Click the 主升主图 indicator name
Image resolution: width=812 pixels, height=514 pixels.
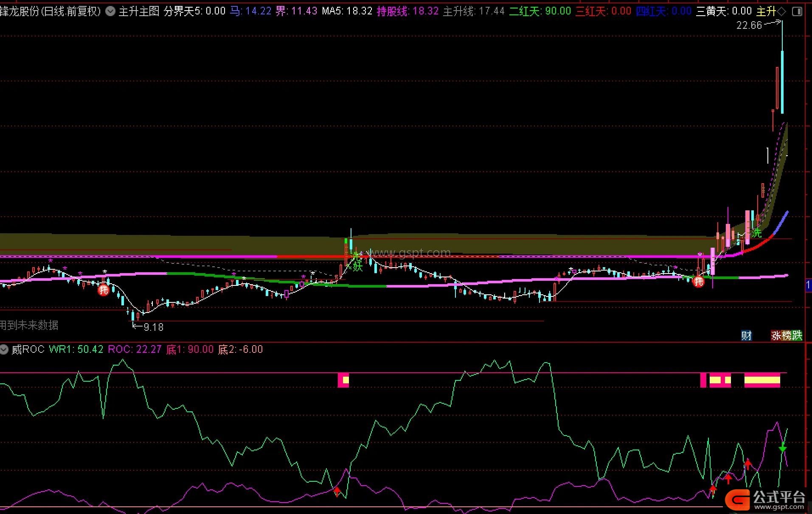[x=139, y=11]
